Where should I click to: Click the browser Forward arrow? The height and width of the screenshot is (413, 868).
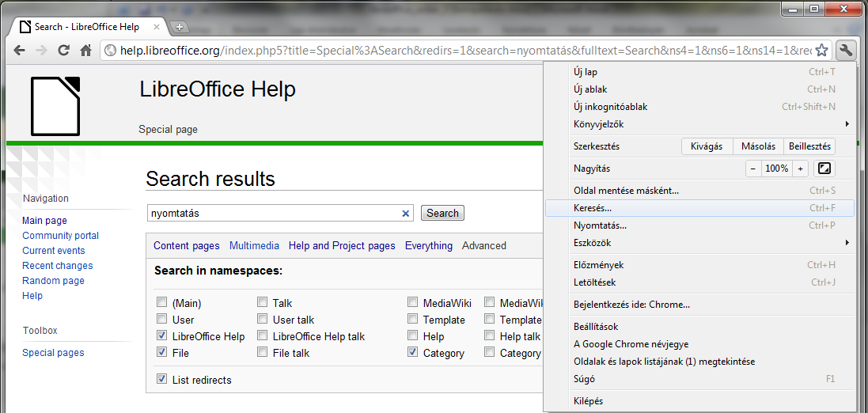click(41, 51)
